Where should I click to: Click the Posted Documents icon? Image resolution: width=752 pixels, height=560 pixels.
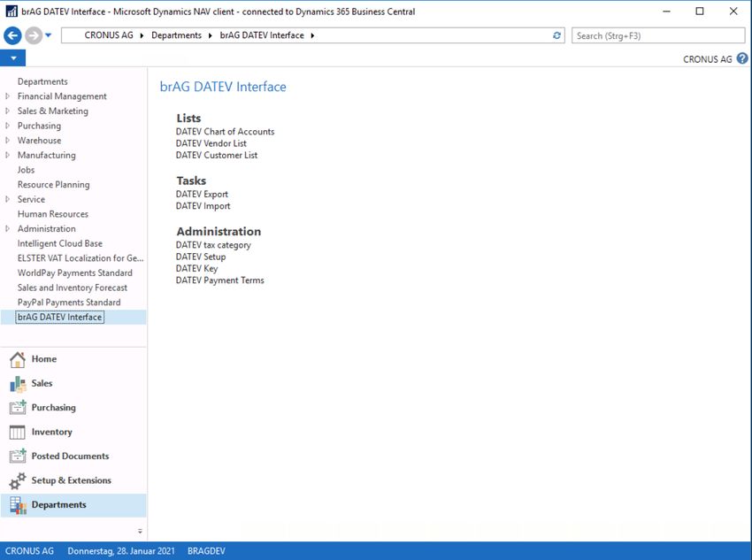(18, 456)
